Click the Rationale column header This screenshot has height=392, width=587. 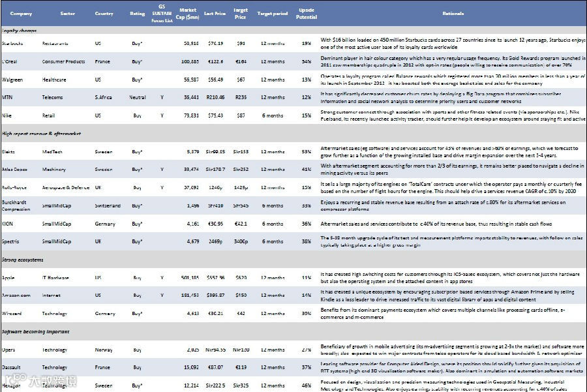point(453,14)
